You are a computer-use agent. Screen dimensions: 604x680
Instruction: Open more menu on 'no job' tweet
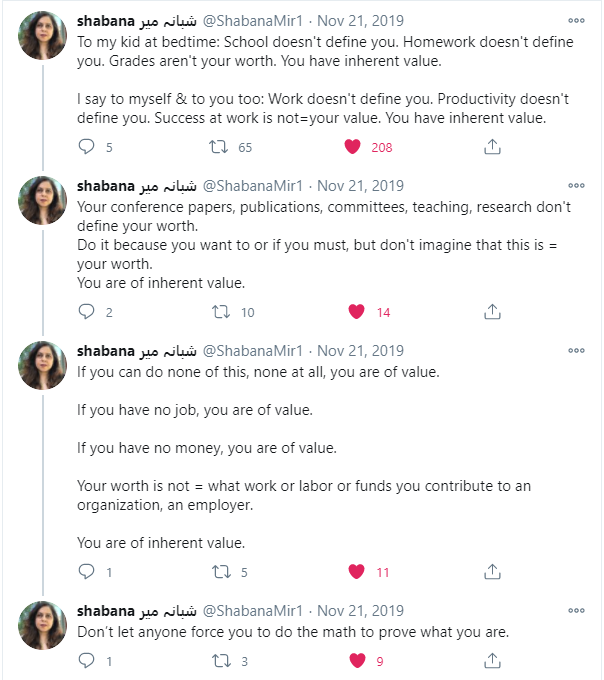pos(576,351)
